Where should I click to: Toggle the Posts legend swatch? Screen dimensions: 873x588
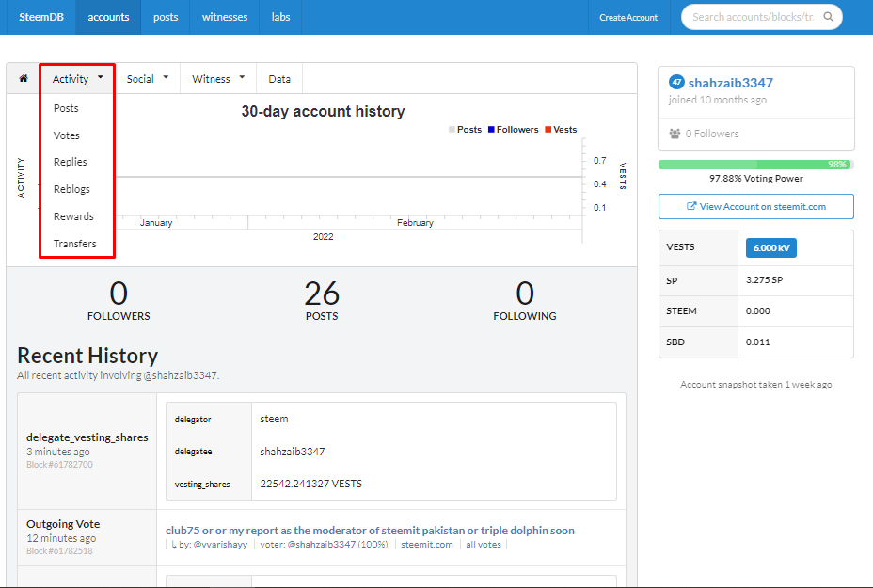pos(452,129)
